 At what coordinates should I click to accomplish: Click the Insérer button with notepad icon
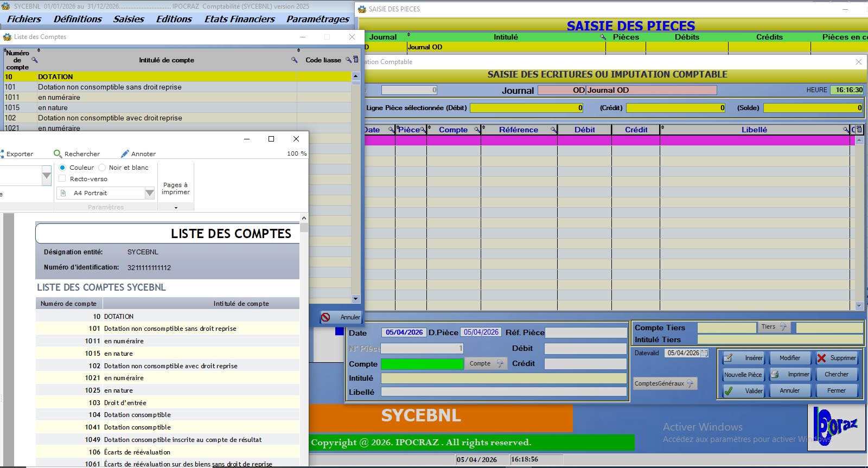coord(743,358)
